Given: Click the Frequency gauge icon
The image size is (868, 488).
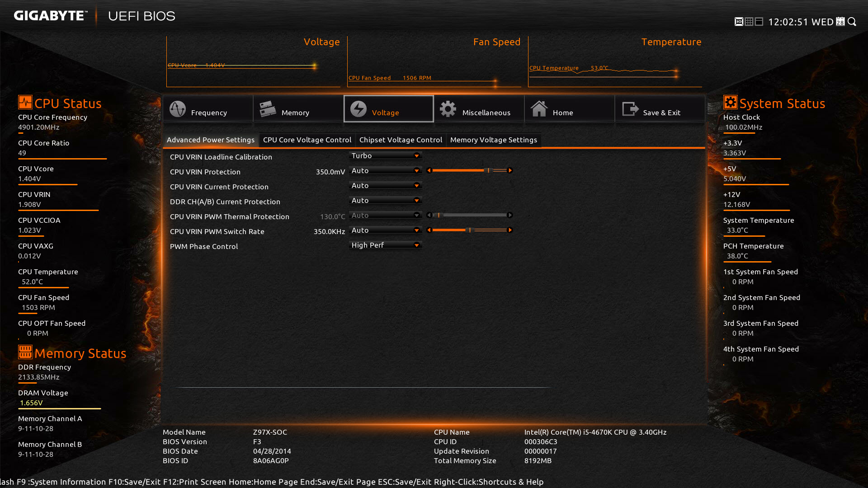Looking at the screenshot, I should (178, 109).
